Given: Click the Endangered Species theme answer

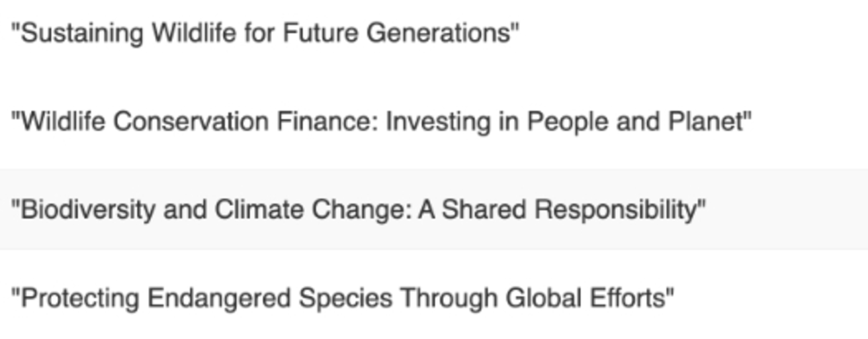Looking at the screenshot, I should click(x=434, y=298).
